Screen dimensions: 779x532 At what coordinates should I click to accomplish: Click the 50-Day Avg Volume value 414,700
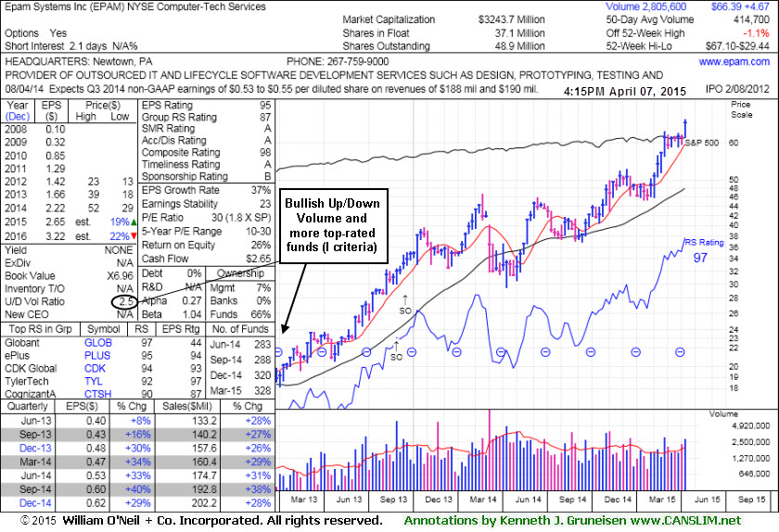pyautogui.click(x=752, y=19)
